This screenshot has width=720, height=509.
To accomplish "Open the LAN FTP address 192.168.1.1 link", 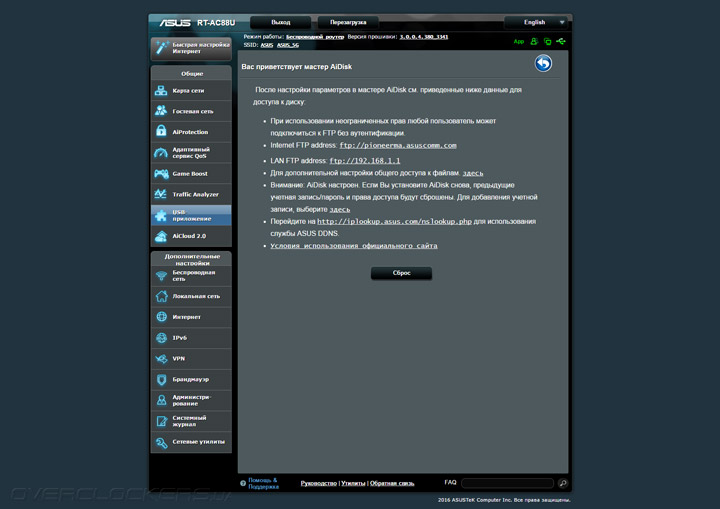I will [x=365, y=161].
